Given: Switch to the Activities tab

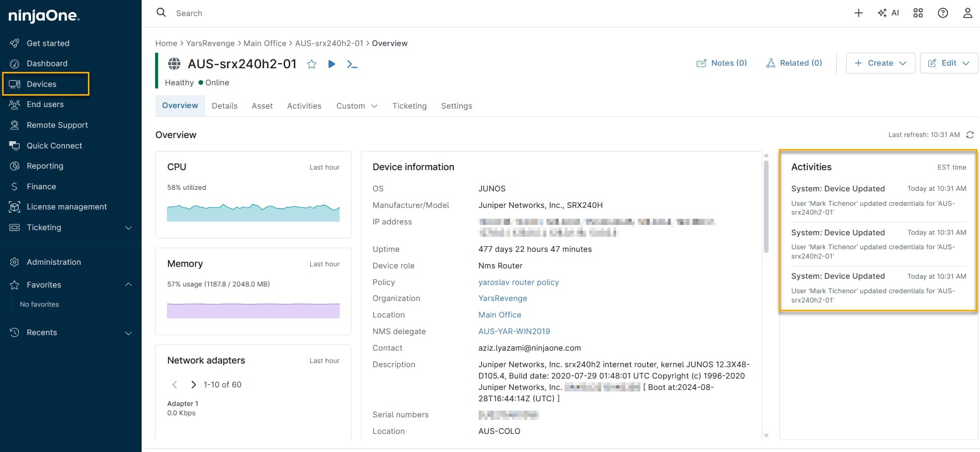Looking at the screenshot, I should 304,106.
